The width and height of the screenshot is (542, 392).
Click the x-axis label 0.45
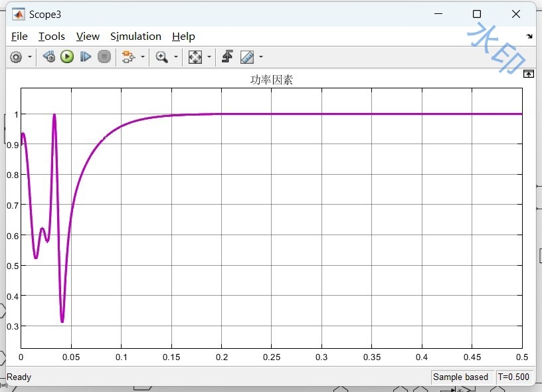pos(472,357)
